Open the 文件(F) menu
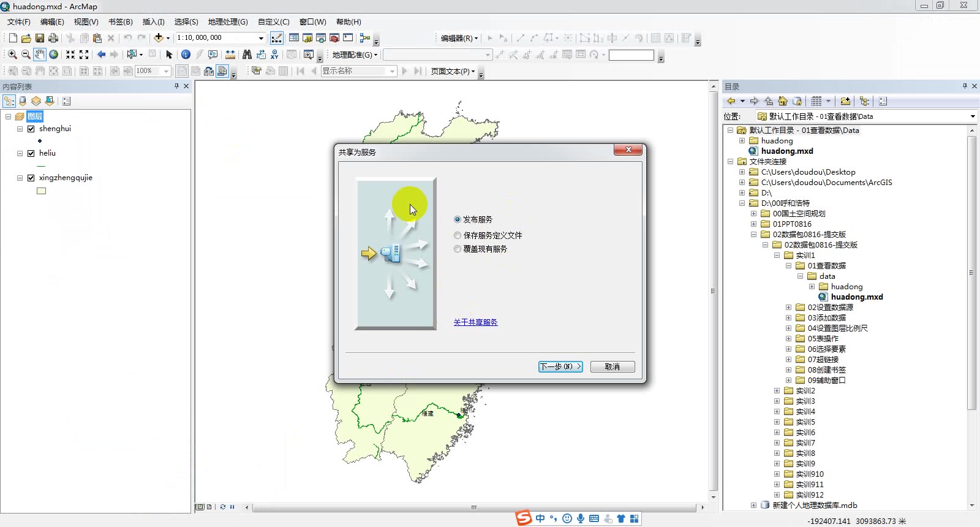 click(x=19, y=21)
